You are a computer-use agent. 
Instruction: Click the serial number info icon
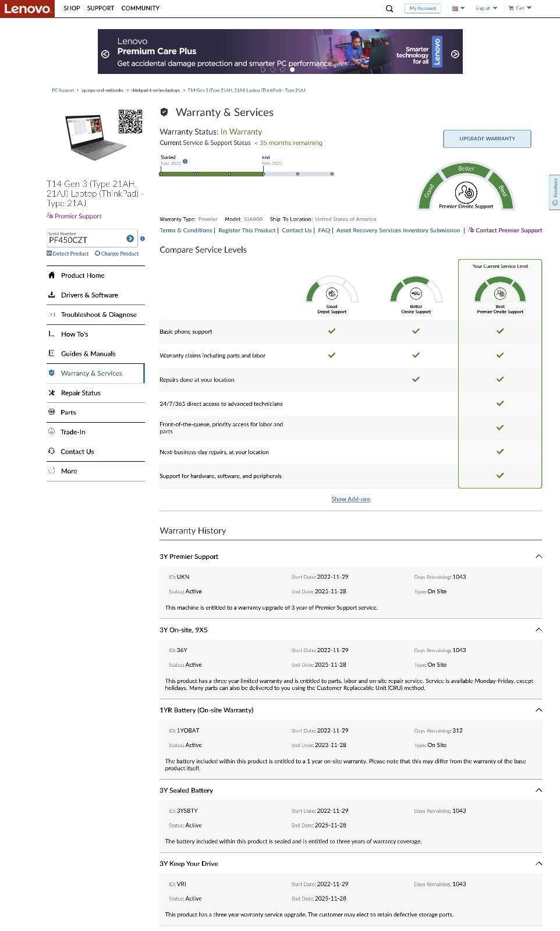[143, 239]
